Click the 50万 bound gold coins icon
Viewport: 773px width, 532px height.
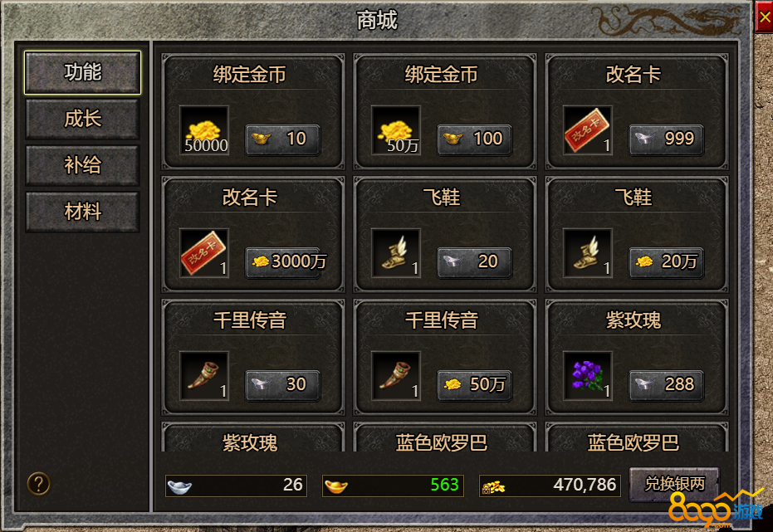(396, 130)
